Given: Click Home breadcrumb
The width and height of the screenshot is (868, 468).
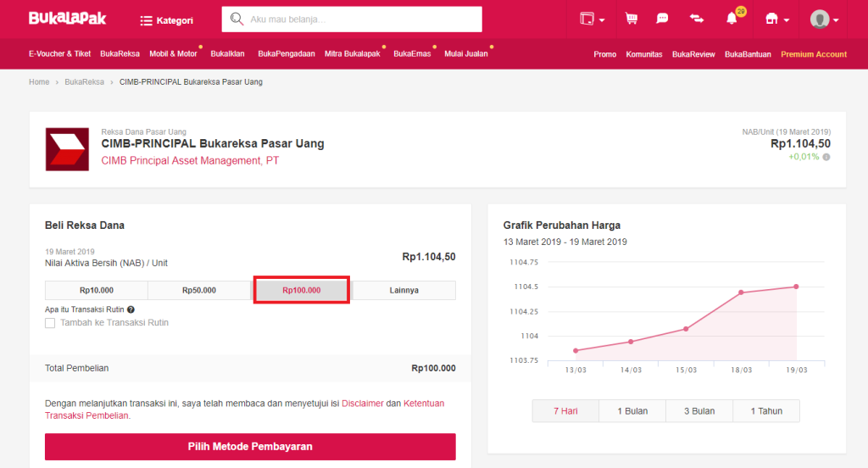Looking at the screenshot, I should click(x=39, y=82).
